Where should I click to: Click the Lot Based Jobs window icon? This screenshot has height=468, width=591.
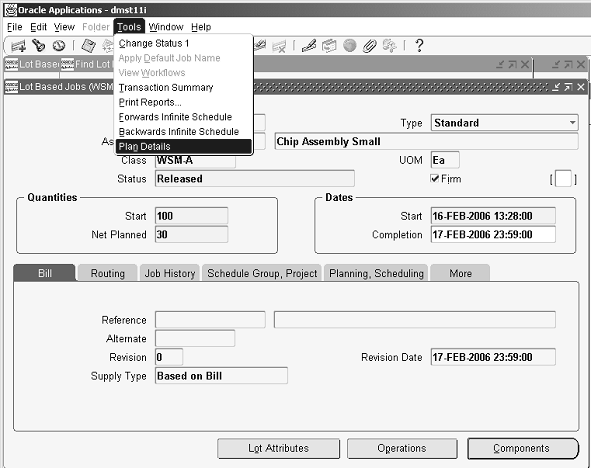click(x=11, y=87)
